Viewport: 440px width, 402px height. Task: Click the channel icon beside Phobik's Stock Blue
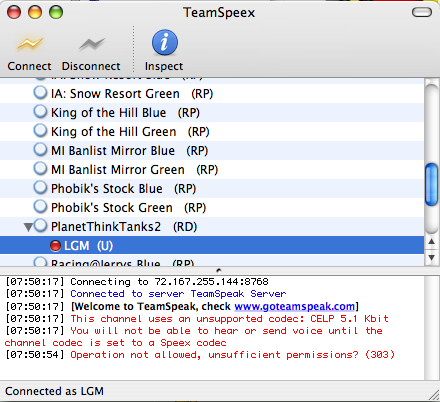coord(40,188)
